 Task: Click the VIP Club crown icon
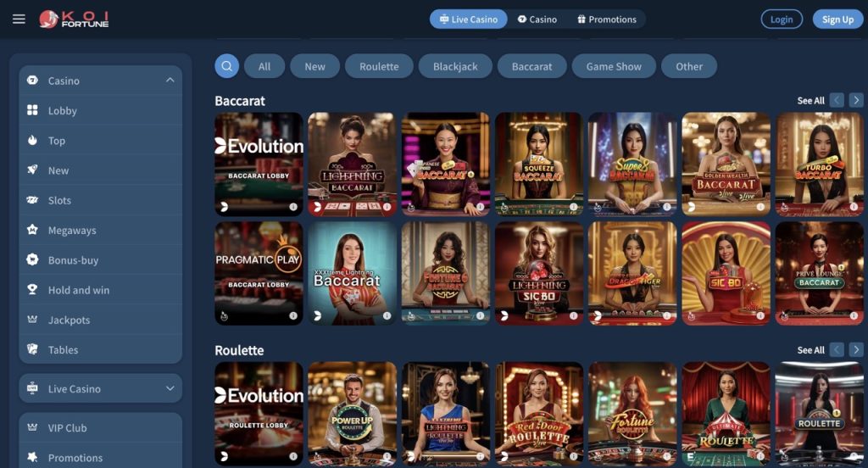click(33, 427)
